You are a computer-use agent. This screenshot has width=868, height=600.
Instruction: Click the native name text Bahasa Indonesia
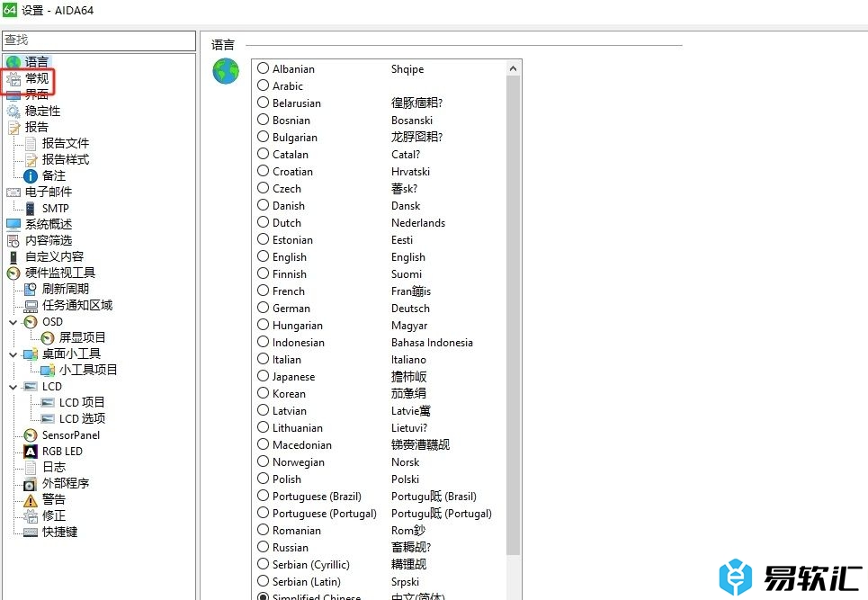(x=432, y=342)
